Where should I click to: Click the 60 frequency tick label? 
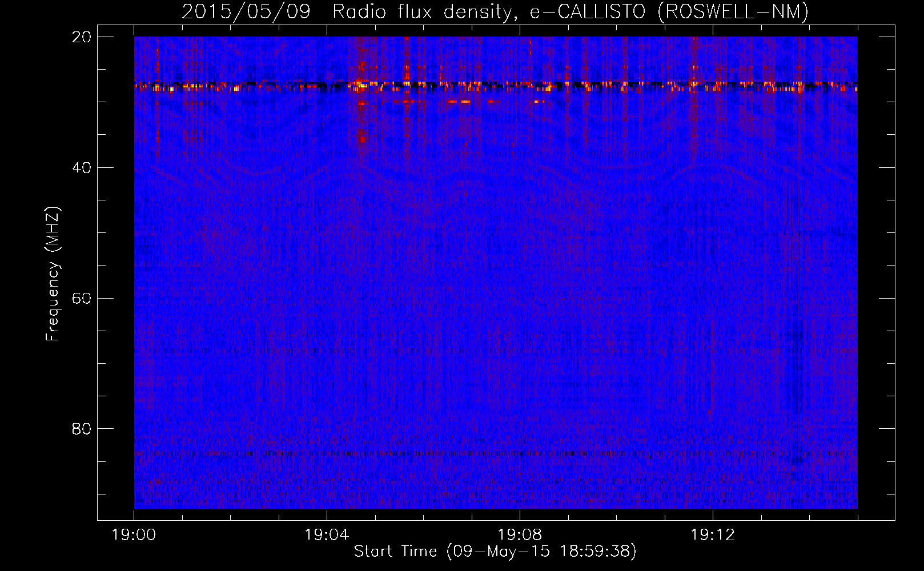click(82, 299)
